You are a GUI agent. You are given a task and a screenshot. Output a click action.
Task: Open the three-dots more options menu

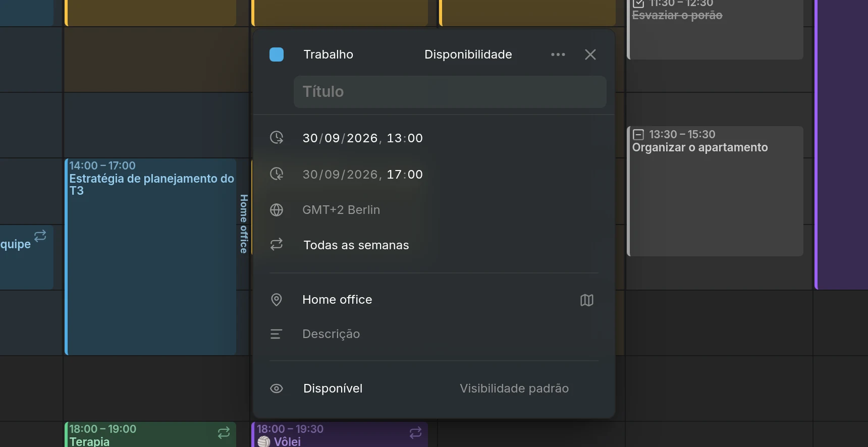coord(558,54)
